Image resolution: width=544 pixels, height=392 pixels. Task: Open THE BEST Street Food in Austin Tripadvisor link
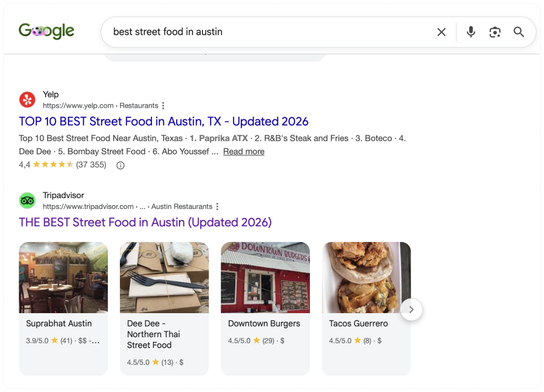click(x=145, y=222)
